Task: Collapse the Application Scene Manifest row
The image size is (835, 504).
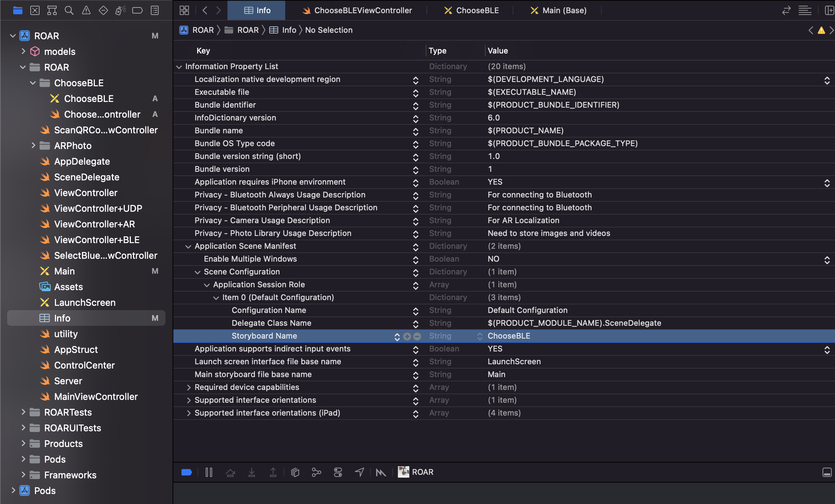Action: coord(188,246)
